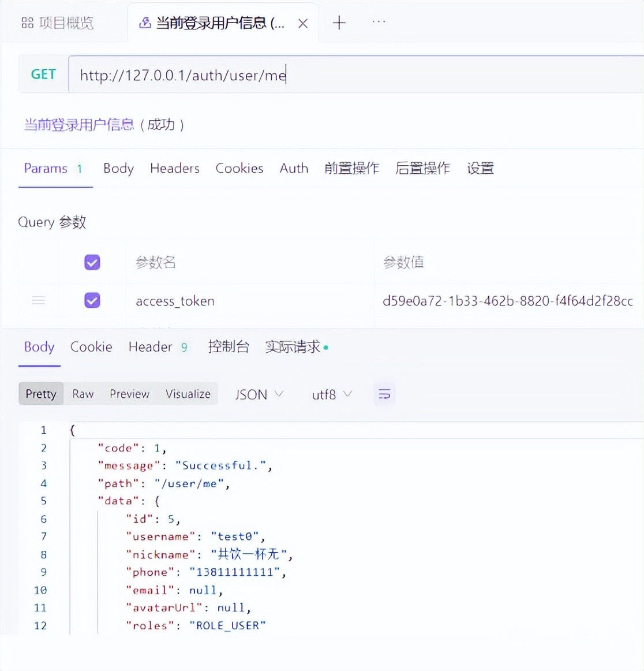Select the Raw response view
The width and height of the screenshot is (644, 671).
83,394
